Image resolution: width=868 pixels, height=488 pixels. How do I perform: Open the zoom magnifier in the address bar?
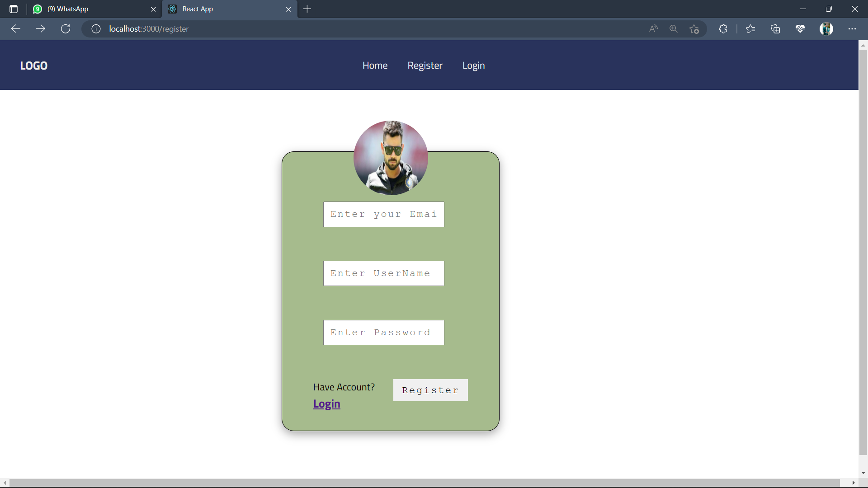674,28
